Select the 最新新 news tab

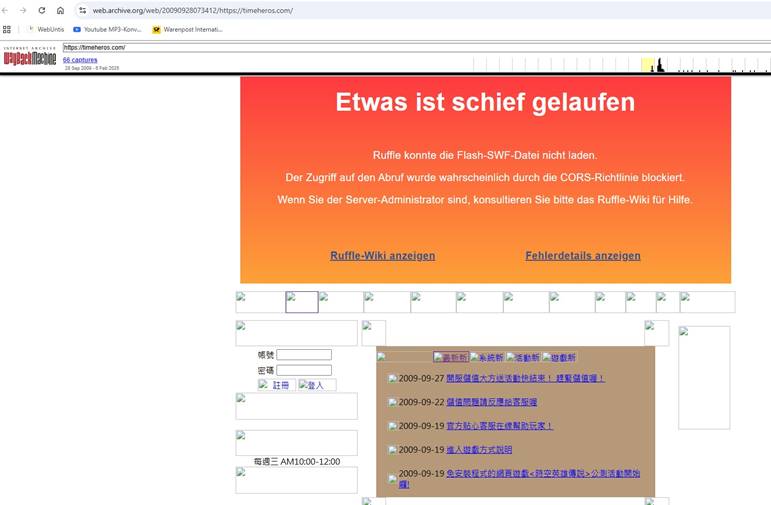pyautogui.click(x=451, y=357)
